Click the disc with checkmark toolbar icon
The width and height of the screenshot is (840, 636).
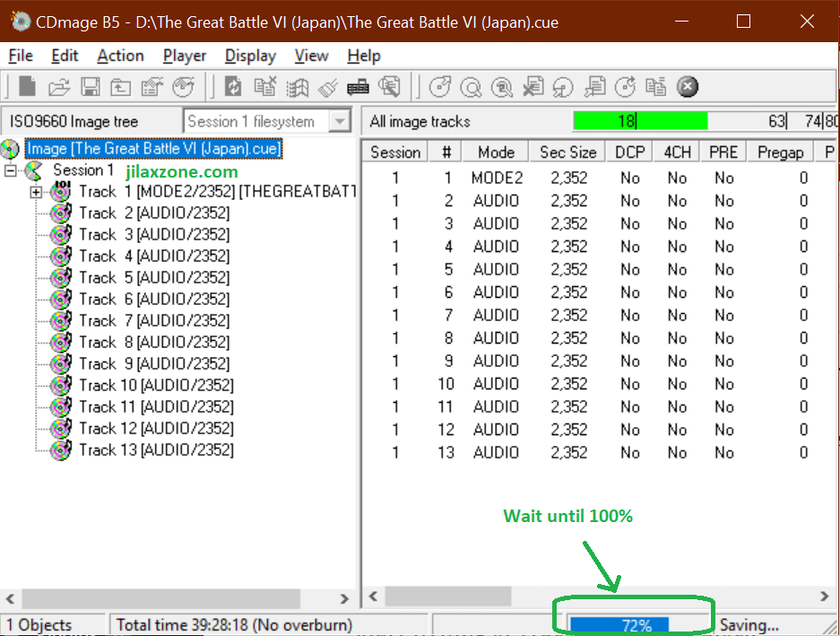183,86
